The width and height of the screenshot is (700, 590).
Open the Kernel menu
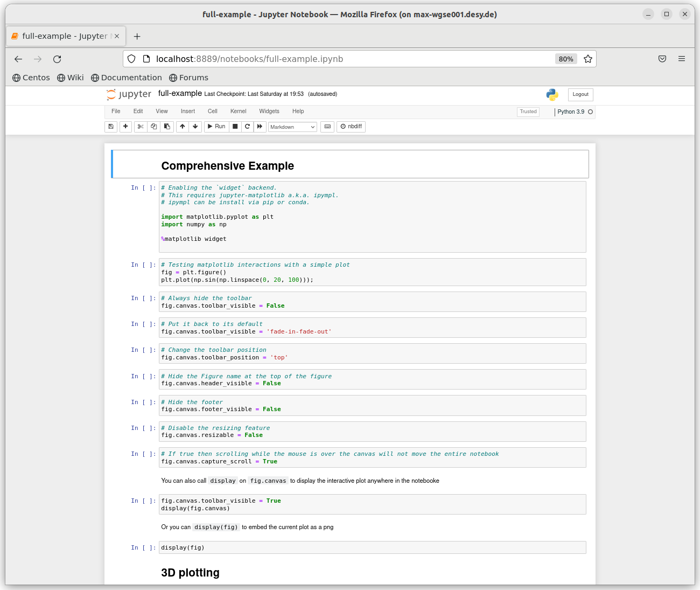coord(238,112)
